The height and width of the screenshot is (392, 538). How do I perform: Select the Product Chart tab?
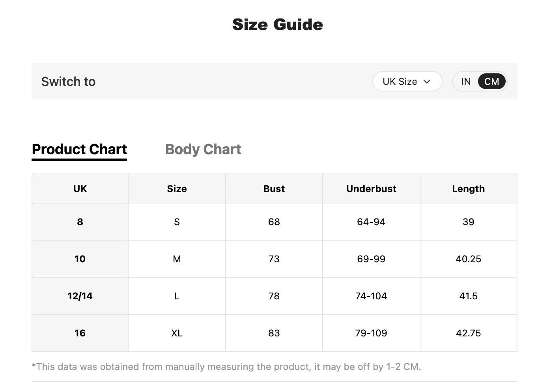[x=79, y=150]
